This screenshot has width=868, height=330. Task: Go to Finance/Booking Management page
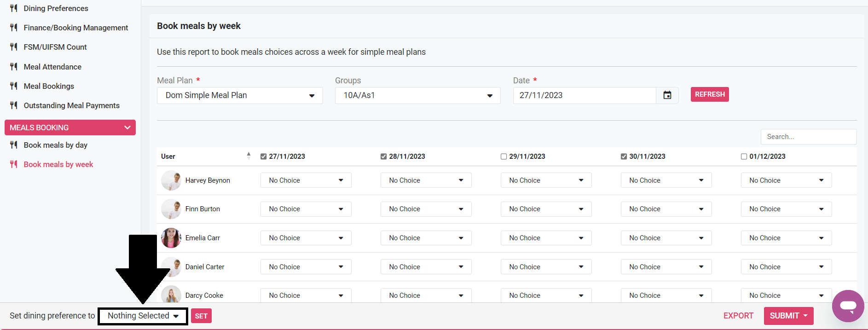tap(75, 28)
